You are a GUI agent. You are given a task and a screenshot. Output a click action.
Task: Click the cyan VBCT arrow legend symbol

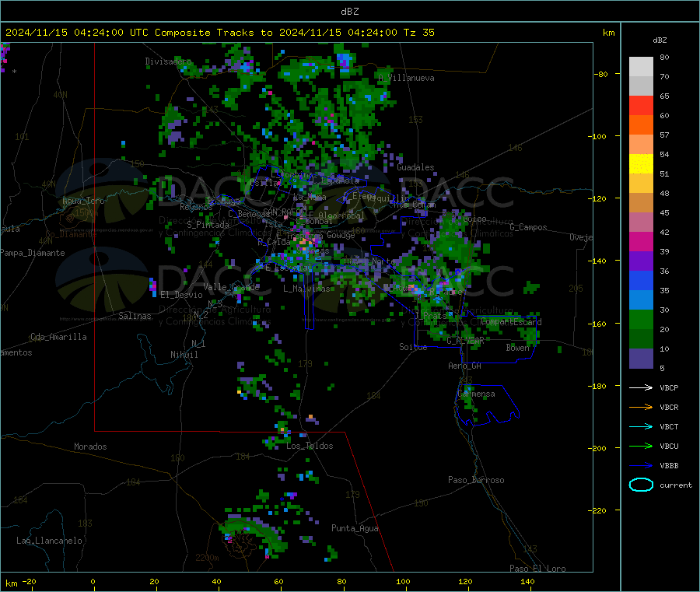tap(641, 426)
